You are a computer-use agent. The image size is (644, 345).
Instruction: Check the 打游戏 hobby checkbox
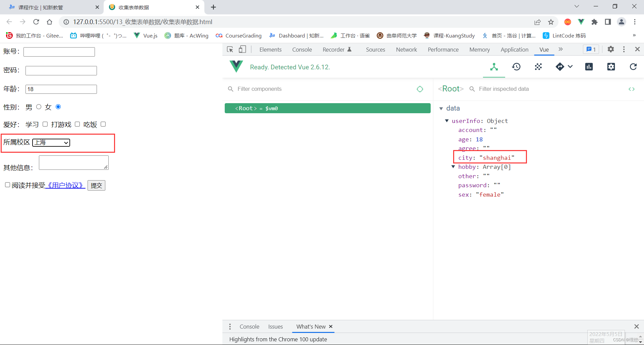tap(77, 124)
